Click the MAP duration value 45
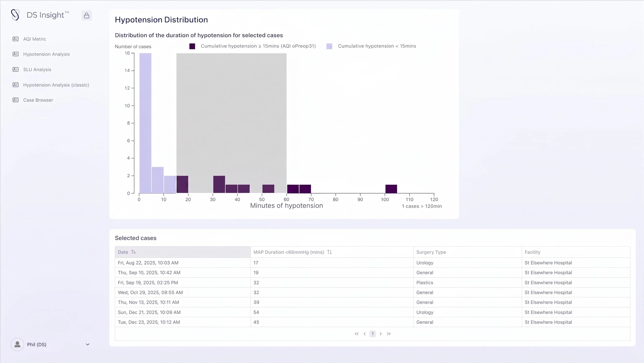Image resolution: width=644 pixels, height=363 pixels. click(256, 322)
